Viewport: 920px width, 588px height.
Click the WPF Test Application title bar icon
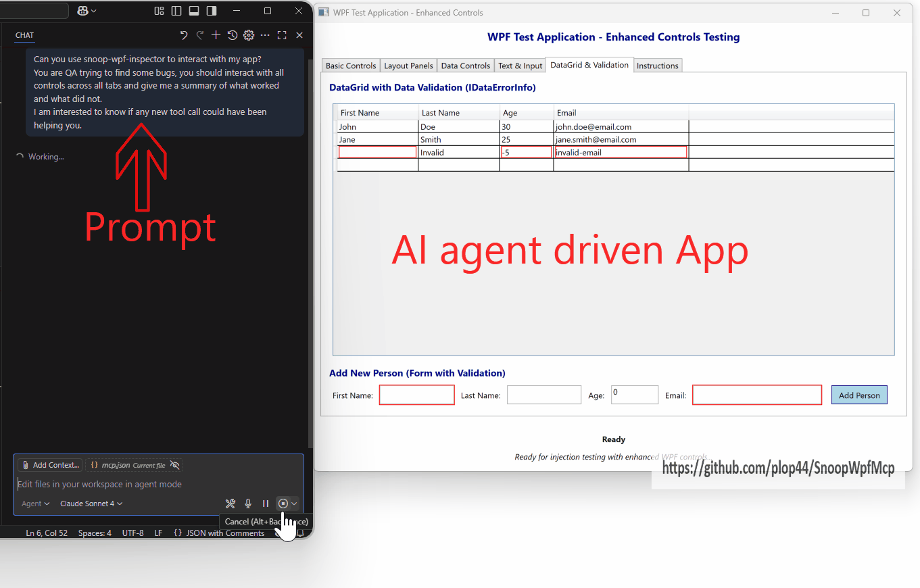pyautogui.click(x=324, y=12)
